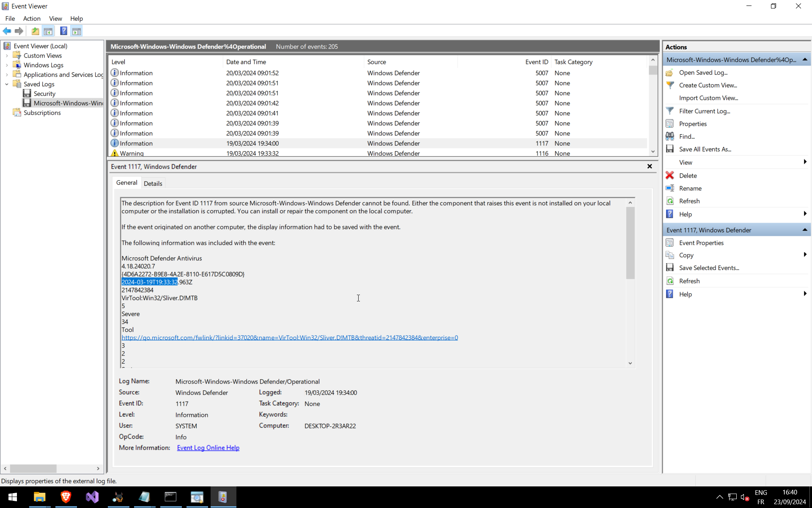
Task: Click the Level column header
Action: click(x=165, y=62)
